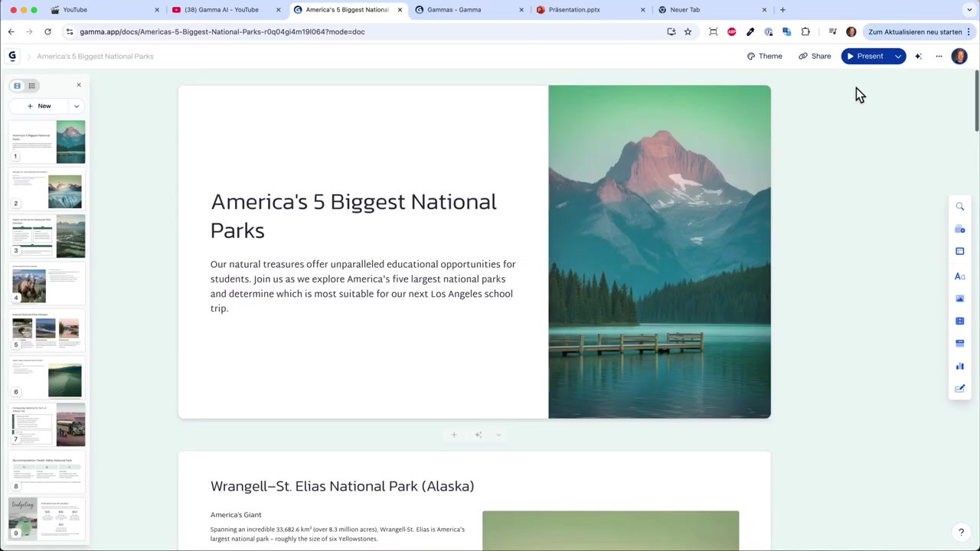Open the search icon in right toolbar
The height and width of the screenshot is (551, 980).
[959, 207]
